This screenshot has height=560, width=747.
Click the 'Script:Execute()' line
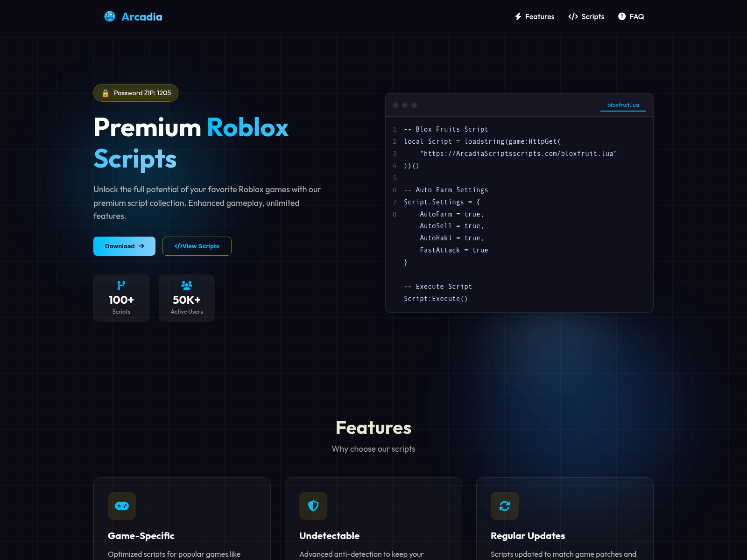point(436,299)
